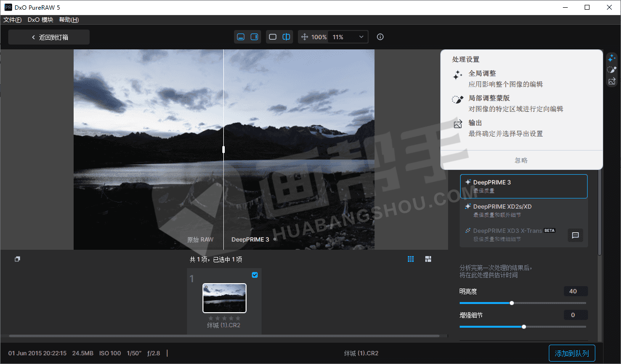Click the f/2.8 aperture status entry
Image resolution: width=621 pixels, height=364 pixels.
(x=153, y=353)
